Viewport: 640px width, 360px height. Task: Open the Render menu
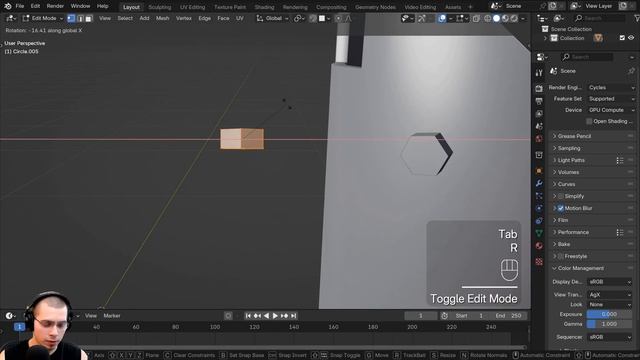(55, 6)
